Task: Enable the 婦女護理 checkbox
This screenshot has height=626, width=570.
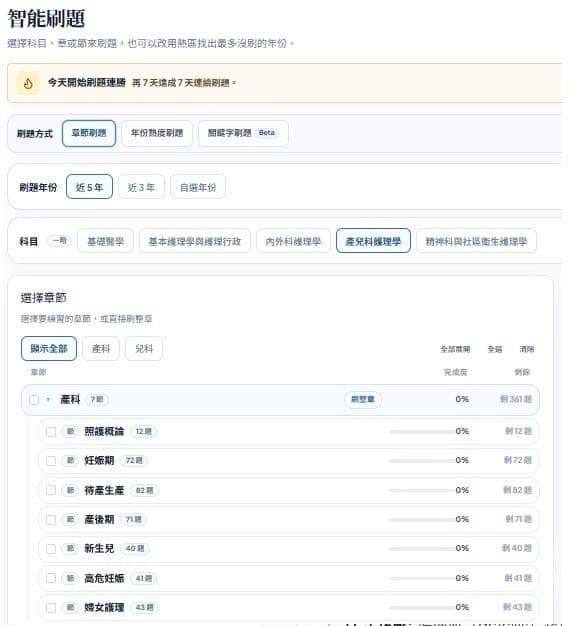Action: [x=51, y=608]
